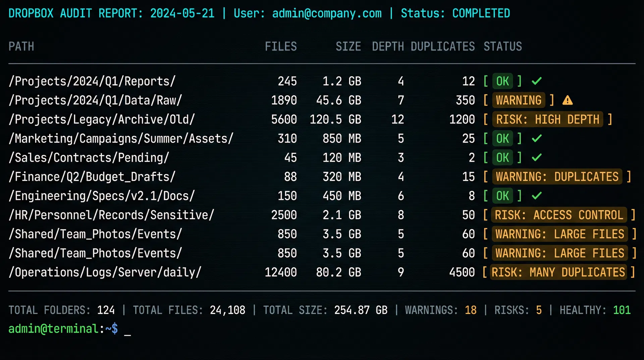
Task: Click the WARNING badge on Data/Raw row
Action: [519, 100]
